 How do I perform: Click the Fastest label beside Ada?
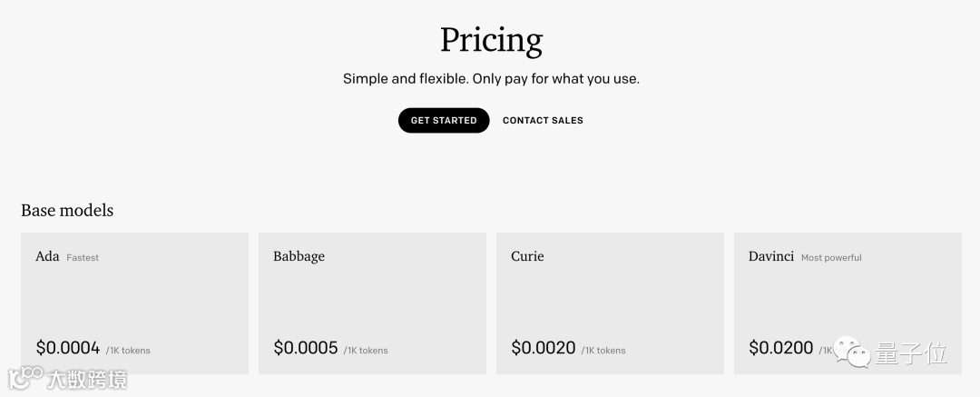(x=83, y=258)
